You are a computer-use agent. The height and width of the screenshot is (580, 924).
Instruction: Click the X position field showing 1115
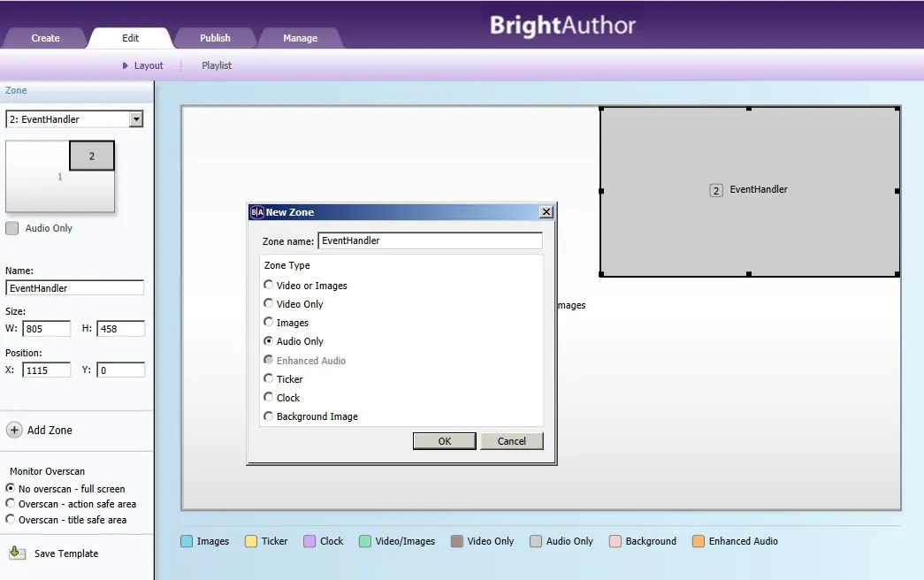47,370
